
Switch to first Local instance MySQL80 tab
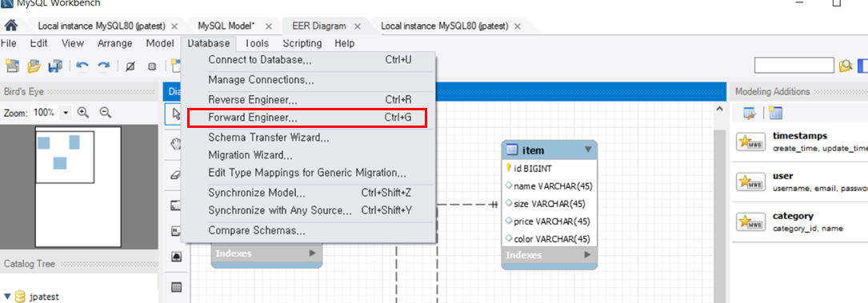click(x=102, y=26)
